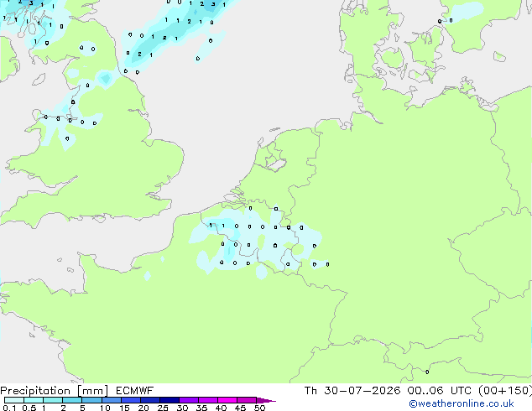Choose the 20–25 mm dark blue swatch
The width and height of the screenshot is (532, 411).
click(150, 400)
